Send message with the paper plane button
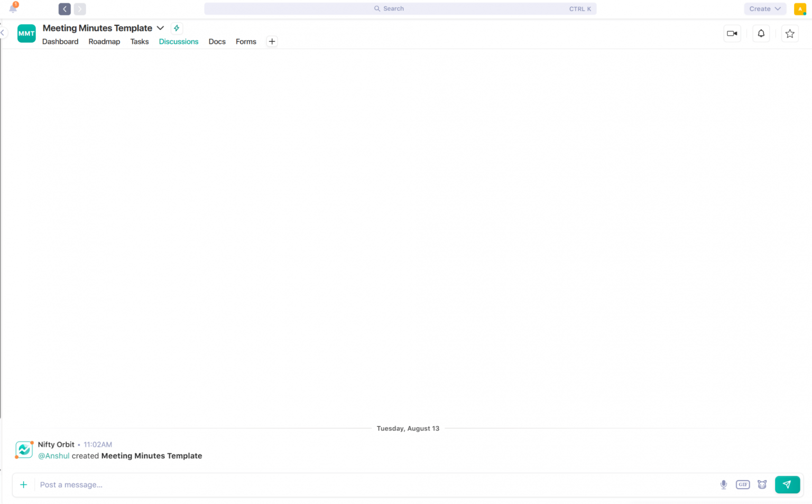The height and width of the screenshot is (504, 812). [x=787, y=484]
